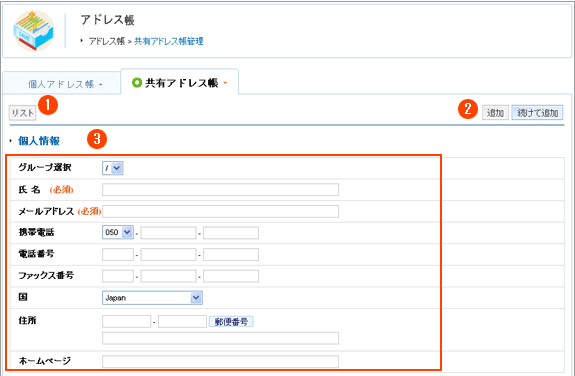Click the 続けて追加 button

point(537,113)
